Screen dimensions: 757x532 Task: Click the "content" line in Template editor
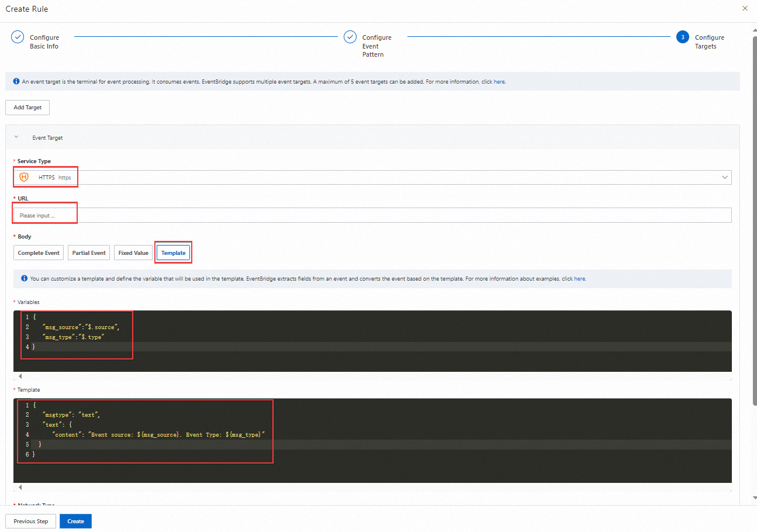pos(159,435)
